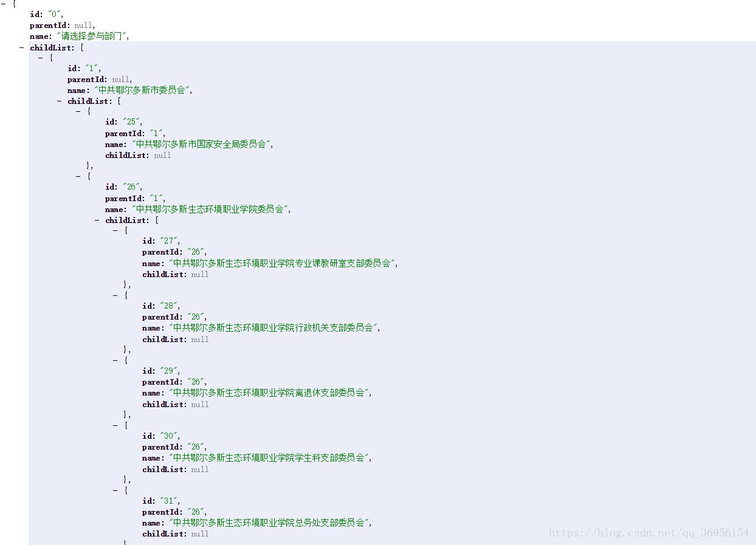Click the id value "27"
Image resolution: width=756 pixels, height=545 pixels.
(170, 241)
